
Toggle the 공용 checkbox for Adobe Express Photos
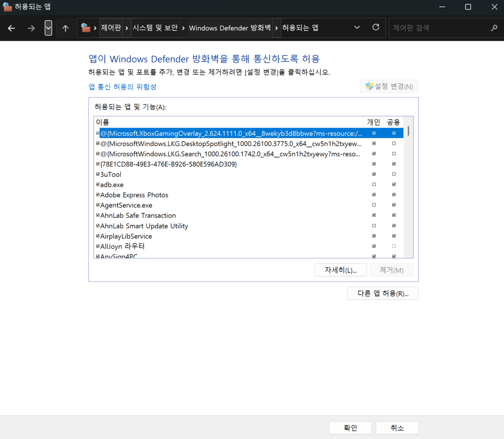[394, 195]
